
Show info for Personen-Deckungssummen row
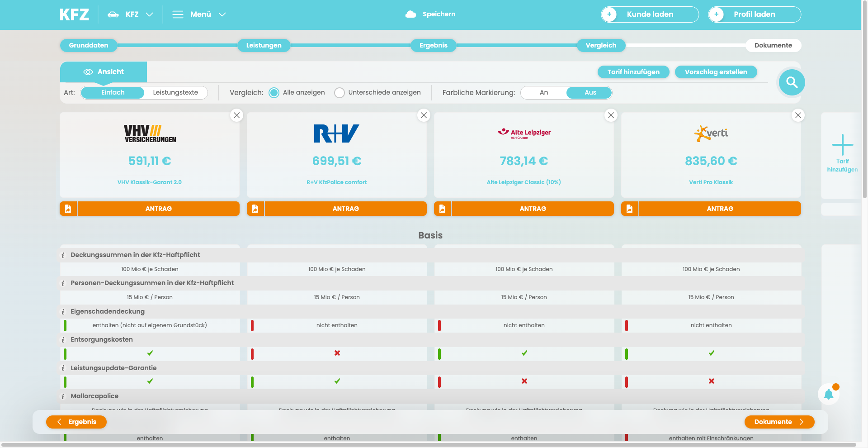[x=63, y=283]
